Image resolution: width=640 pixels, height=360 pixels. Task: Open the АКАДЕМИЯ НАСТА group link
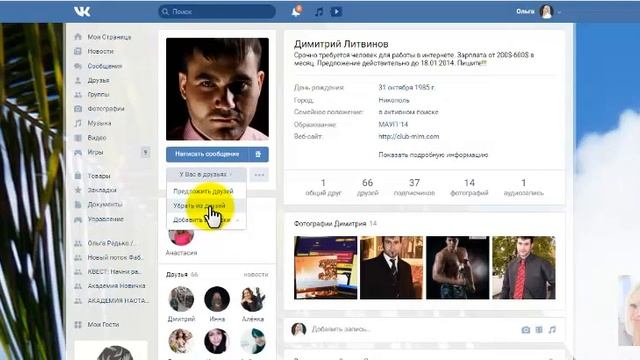pyautogui.click(x=118, y=300)
